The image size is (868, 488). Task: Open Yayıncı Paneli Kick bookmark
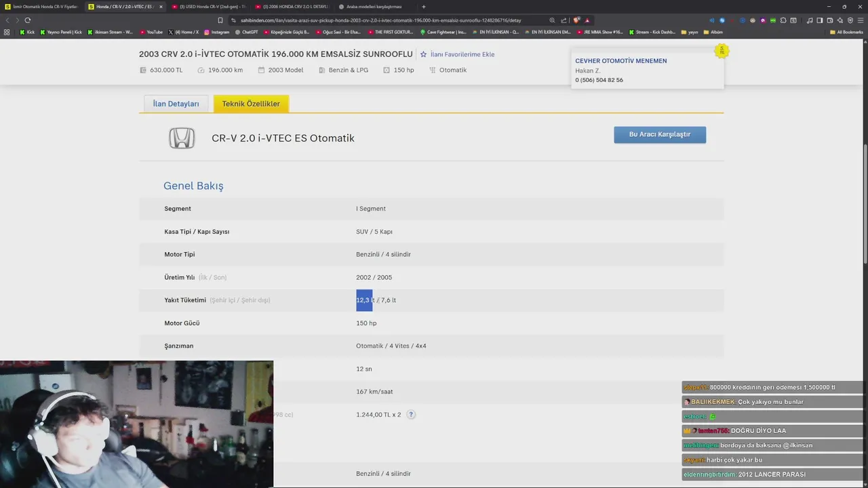pyautogui.click(x=61, y=32)
